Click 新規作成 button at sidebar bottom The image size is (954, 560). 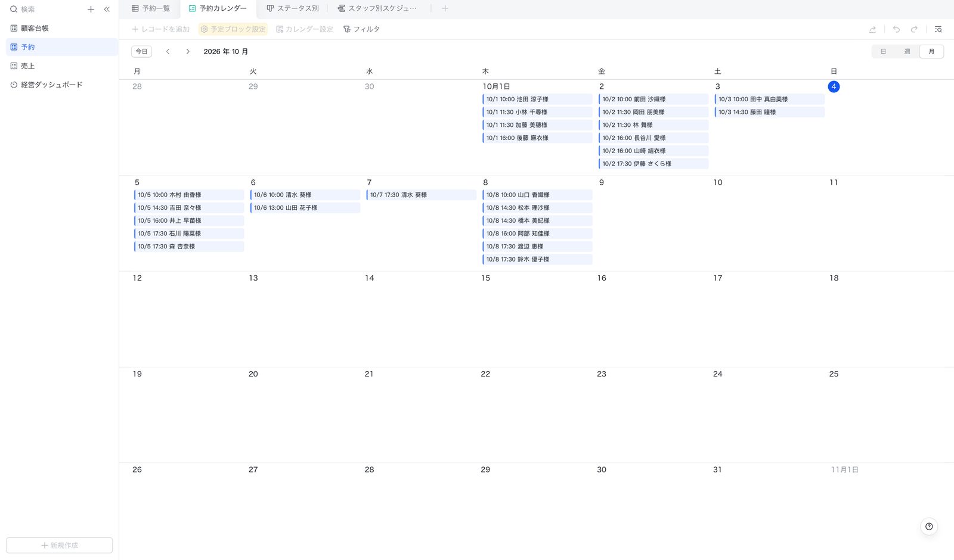(60, 545)
